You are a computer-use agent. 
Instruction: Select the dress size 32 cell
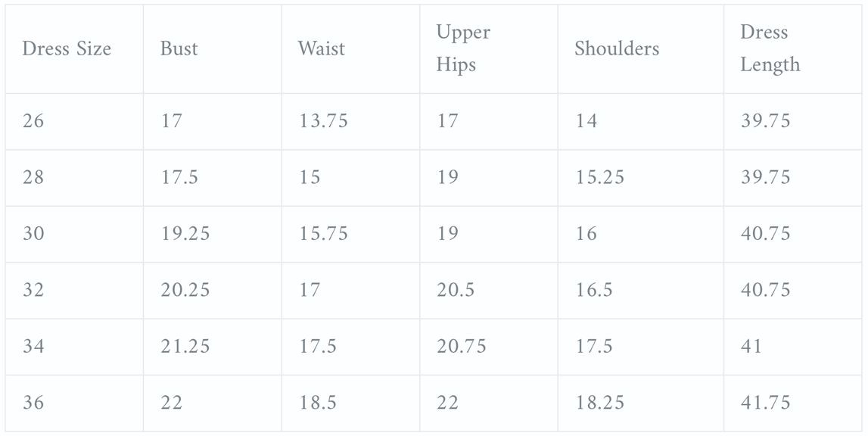33,291
